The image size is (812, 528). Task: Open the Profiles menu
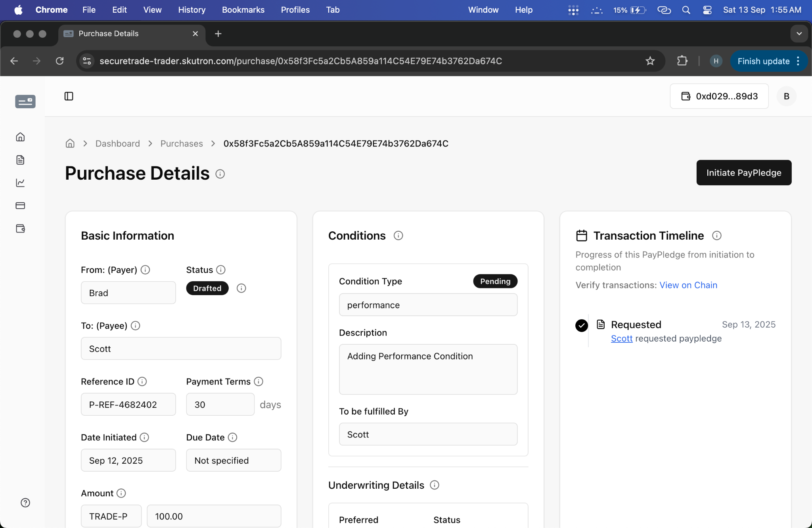tap(295, 10)
